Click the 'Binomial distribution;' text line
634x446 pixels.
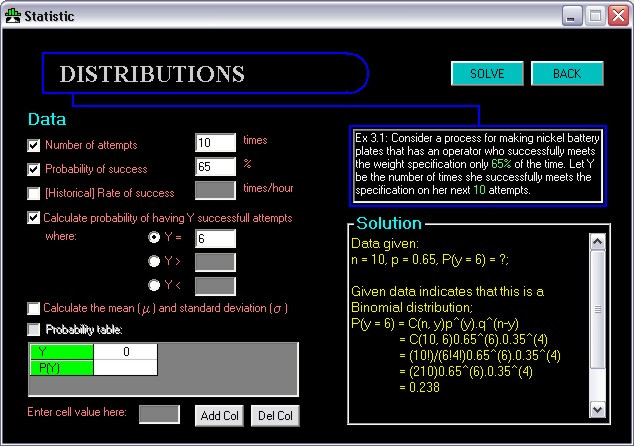(412, 307)
